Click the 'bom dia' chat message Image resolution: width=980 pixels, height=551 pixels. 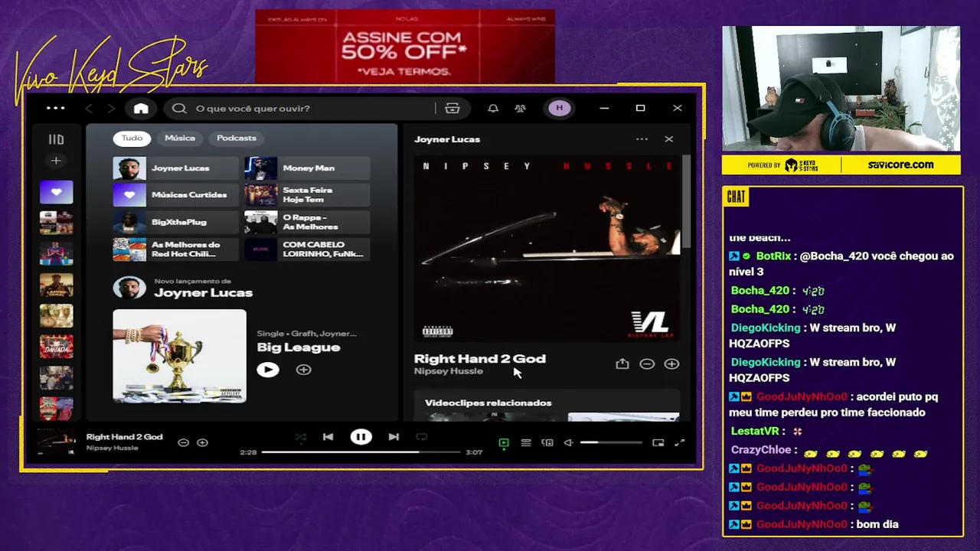point(877,524)
